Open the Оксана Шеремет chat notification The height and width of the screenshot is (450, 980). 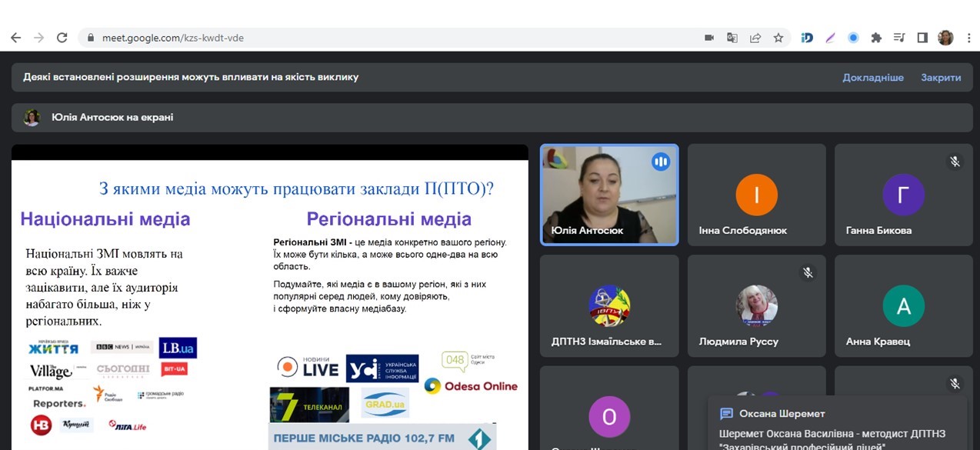click(x=837, y=422)
